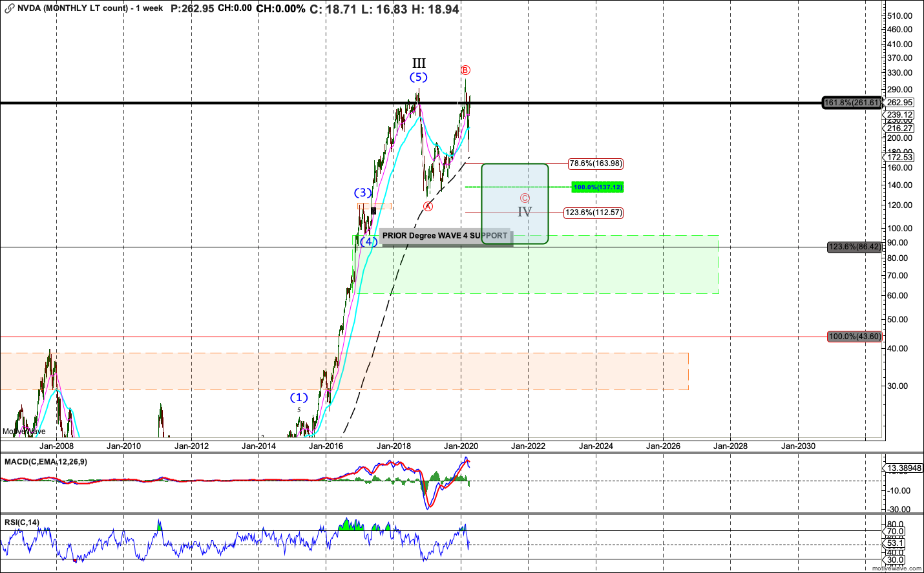Viewport: 924px width, 573px height.
Task: Click the Jan-2014 date on time axis
Action: (258, 446)
